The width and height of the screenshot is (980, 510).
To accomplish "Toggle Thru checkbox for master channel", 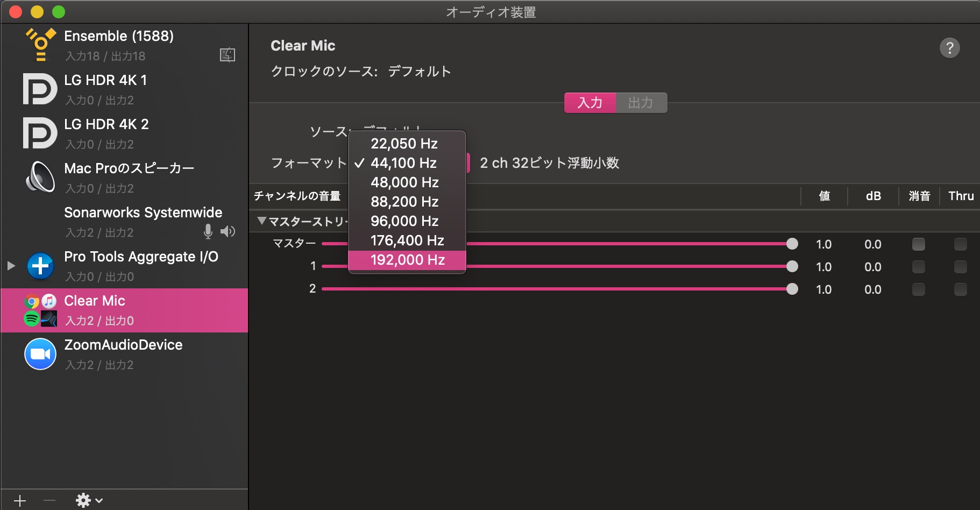I will [961, 244].
